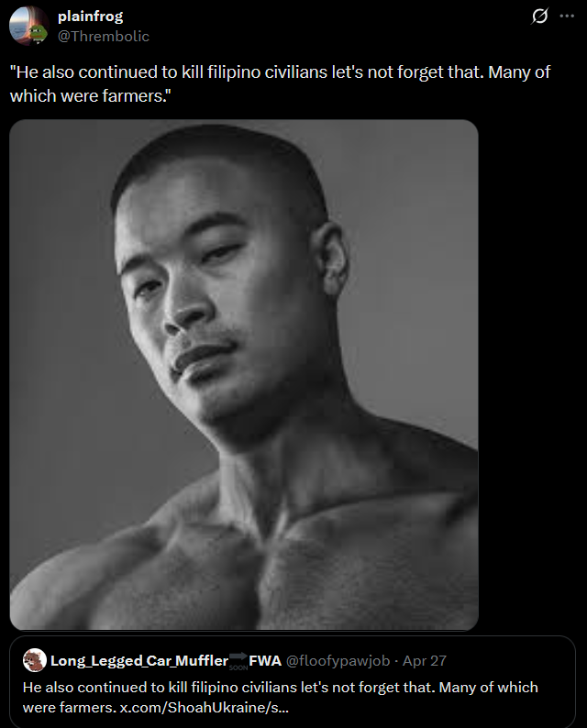Click the plainfrog display name

point(90,17)
